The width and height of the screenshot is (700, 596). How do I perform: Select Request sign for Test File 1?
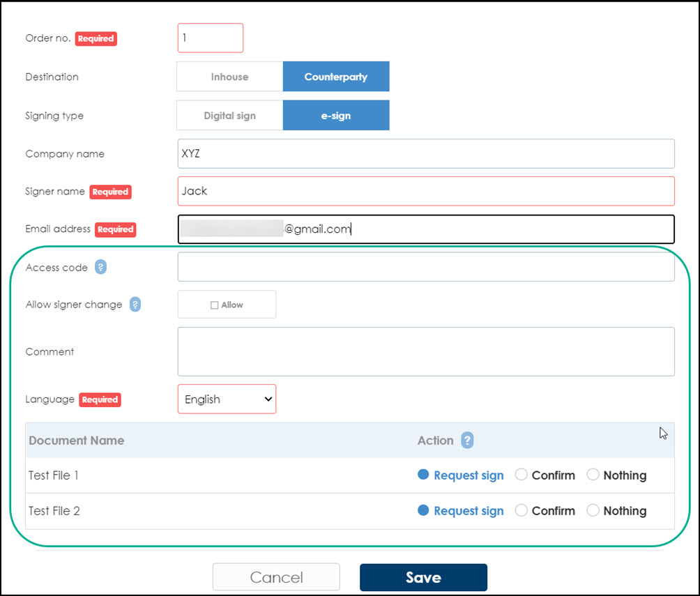(423, 475)
